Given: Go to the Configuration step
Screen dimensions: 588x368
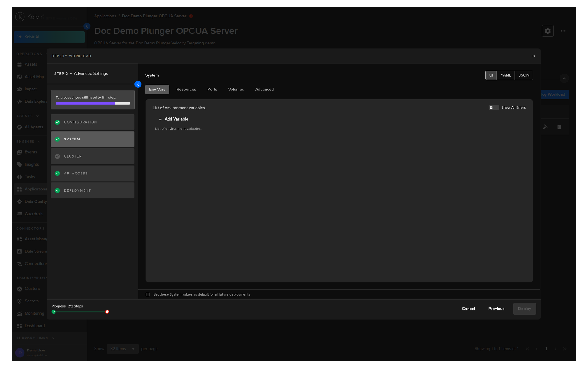Looking at the screenshot, I should (x=92, y=122).
